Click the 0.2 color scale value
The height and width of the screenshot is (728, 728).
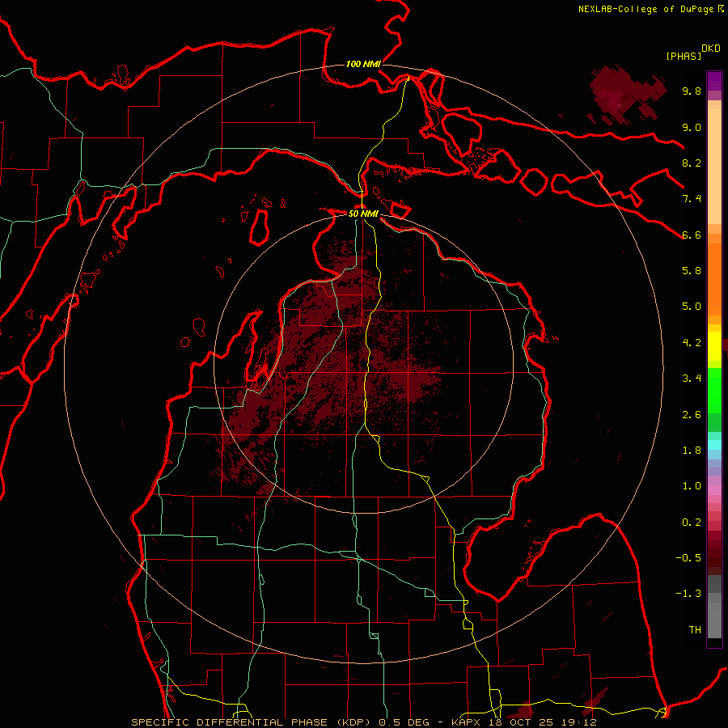click(692, 523)
